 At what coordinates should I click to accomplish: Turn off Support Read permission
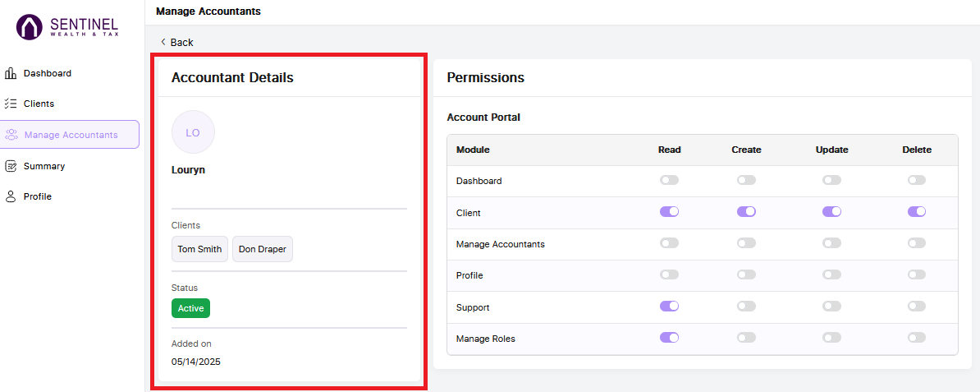[x=670, y=307]
